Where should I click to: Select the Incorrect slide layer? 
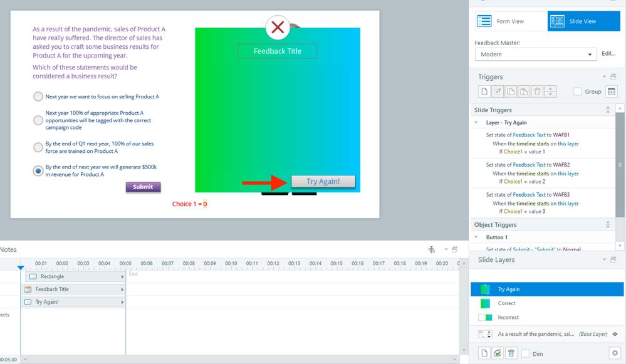click(547, 317)
